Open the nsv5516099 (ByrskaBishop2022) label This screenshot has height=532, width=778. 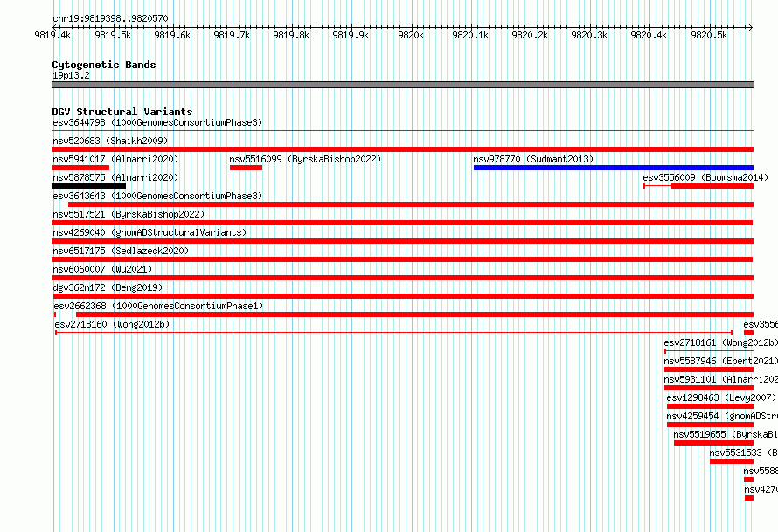coord(305,159)
